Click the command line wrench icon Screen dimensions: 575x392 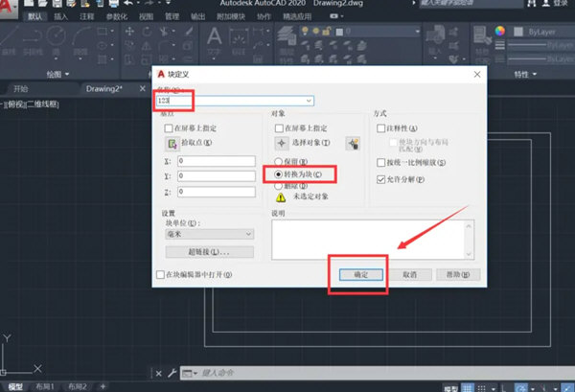[x=172, y=373]
